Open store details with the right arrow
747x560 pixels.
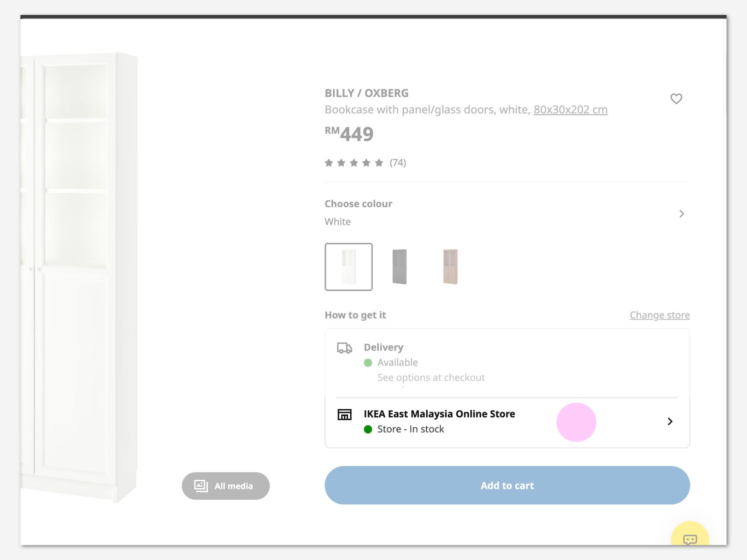pos(670,421)
